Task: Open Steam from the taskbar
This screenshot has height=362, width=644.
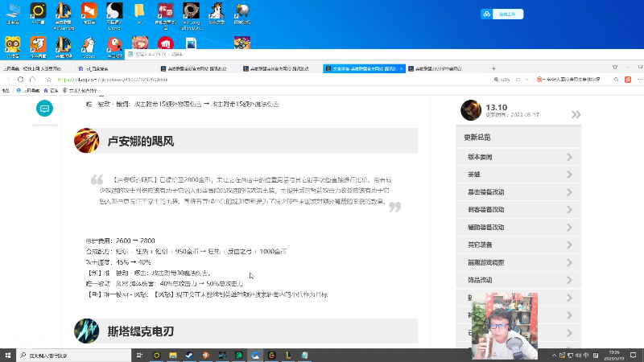Action: click(x=189, y=356)
